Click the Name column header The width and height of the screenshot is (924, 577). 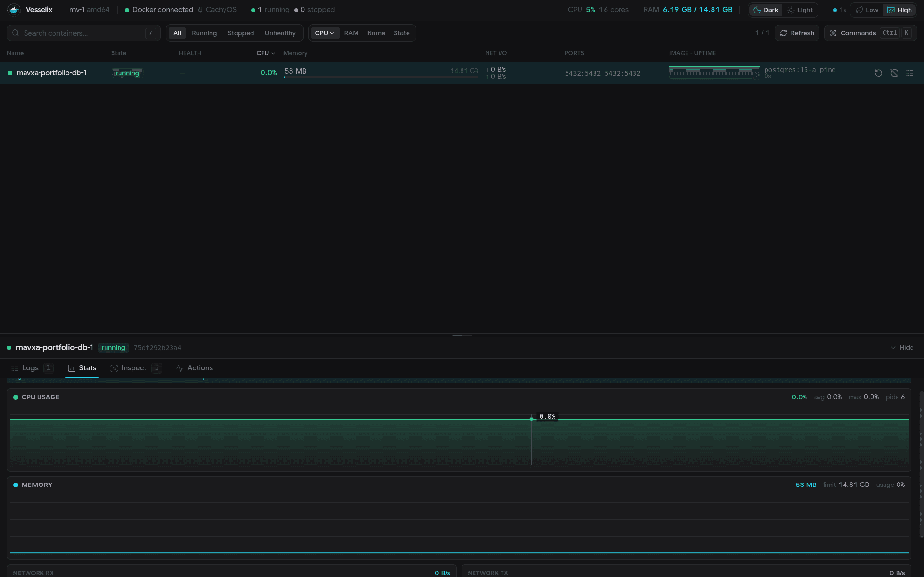15,53
